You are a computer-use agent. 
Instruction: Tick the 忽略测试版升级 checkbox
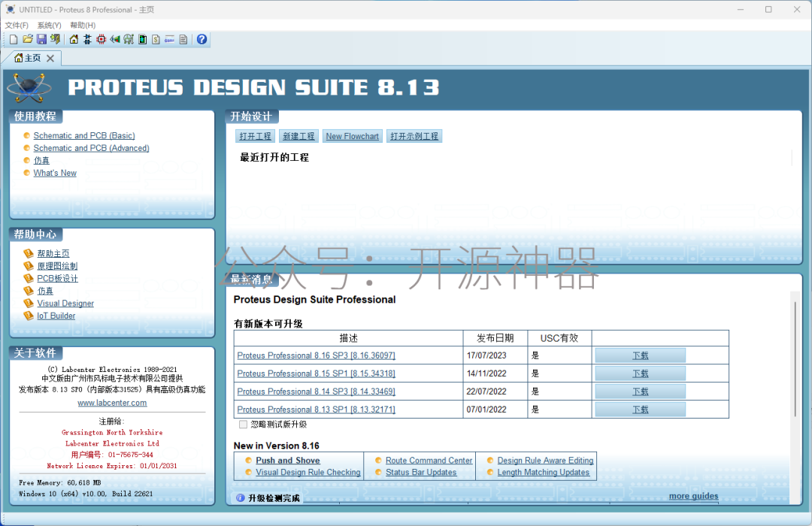pyautogui.click(x=243, y=425)
